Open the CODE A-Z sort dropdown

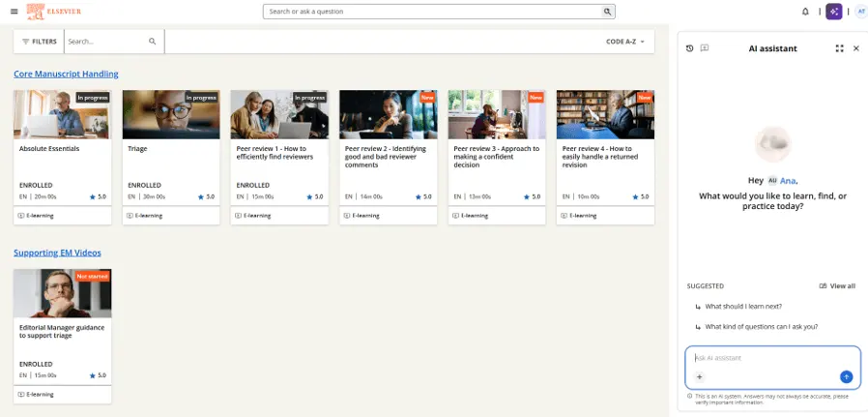tap(625, 42)
